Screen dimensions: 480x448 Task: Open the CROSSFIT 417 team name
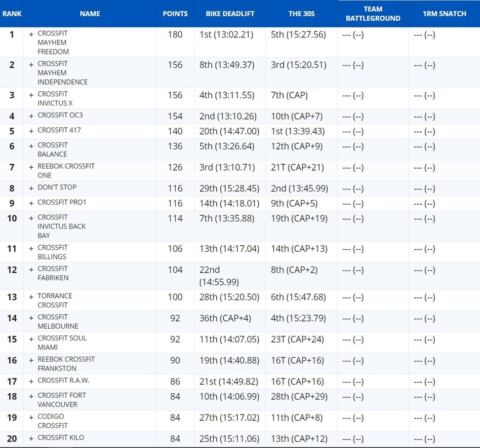pyautogui.click(x=59, y=130)
